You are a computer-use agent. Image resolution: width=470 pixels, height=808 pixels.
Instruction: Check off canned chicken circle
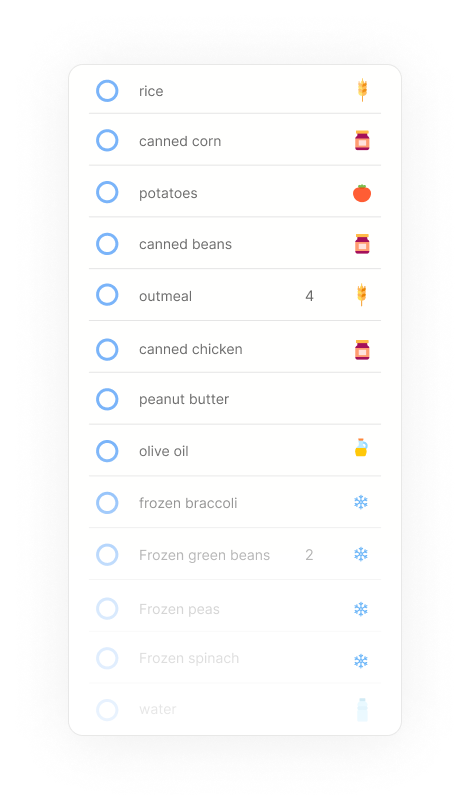coord(107,349)
